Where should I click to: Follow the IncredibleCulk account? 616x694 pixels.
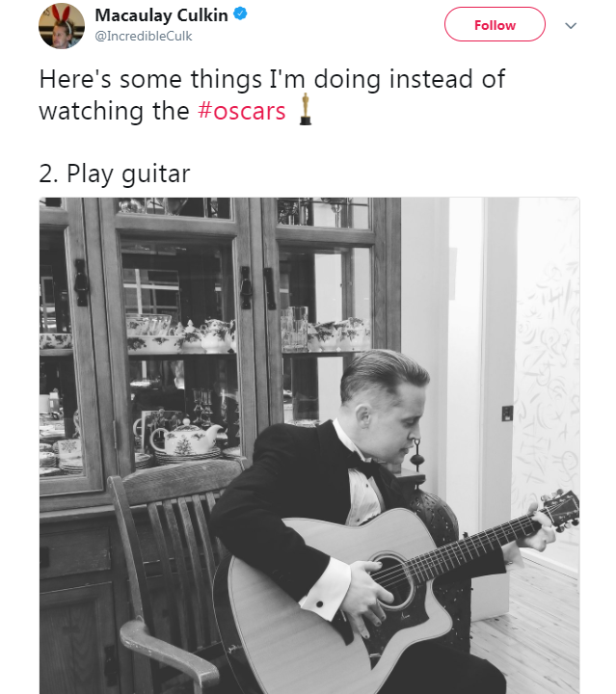[495, 26]
